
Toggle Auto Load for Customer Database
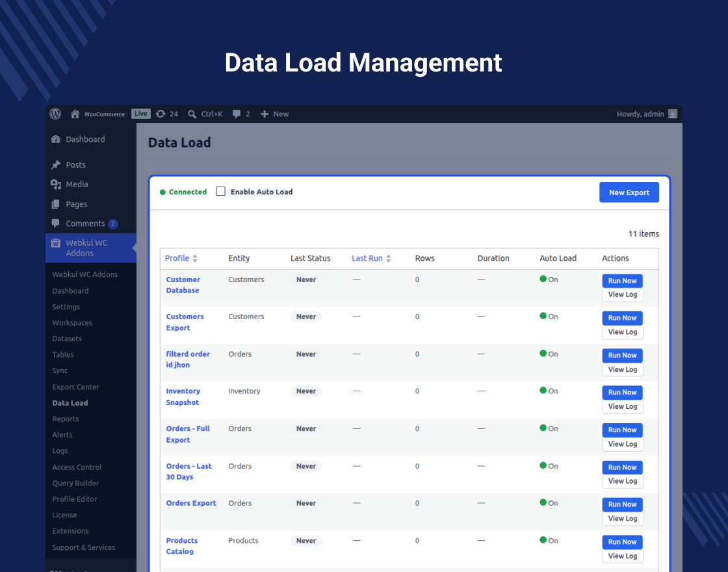tap(543, 279)
